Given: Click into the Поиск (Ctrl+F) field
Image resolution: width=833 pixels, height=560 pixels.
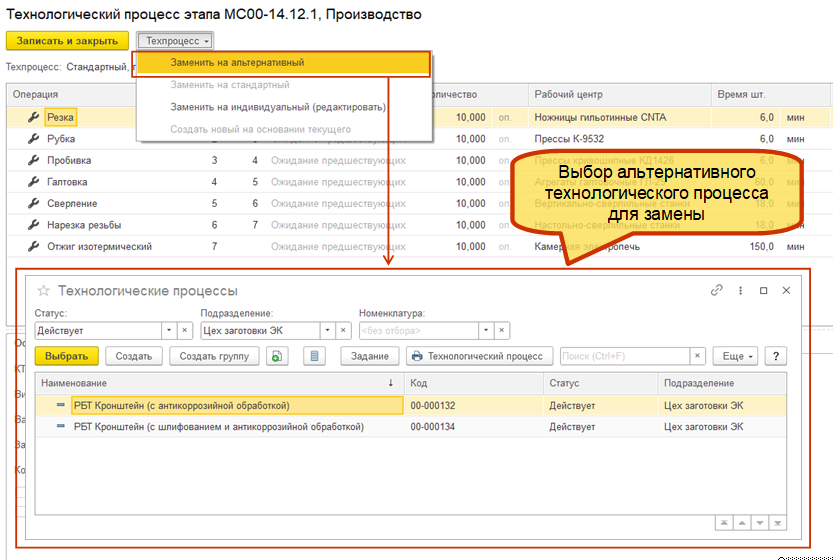Looking at the screenshot, I should (x=625, y=356).
